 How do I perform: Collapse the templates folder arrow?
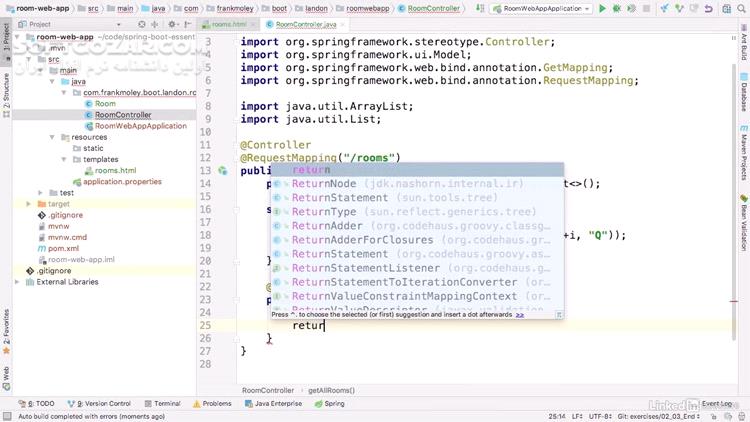pos(64,159)
